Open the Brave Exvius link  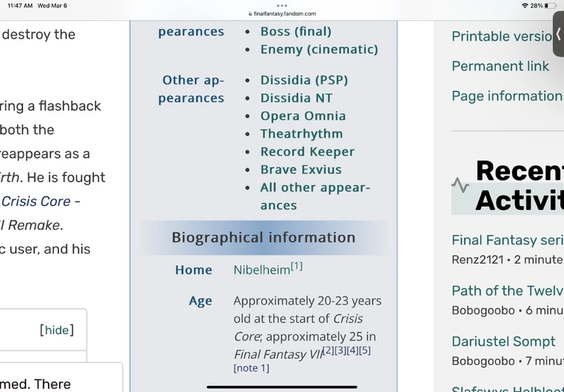coord(301,169)
